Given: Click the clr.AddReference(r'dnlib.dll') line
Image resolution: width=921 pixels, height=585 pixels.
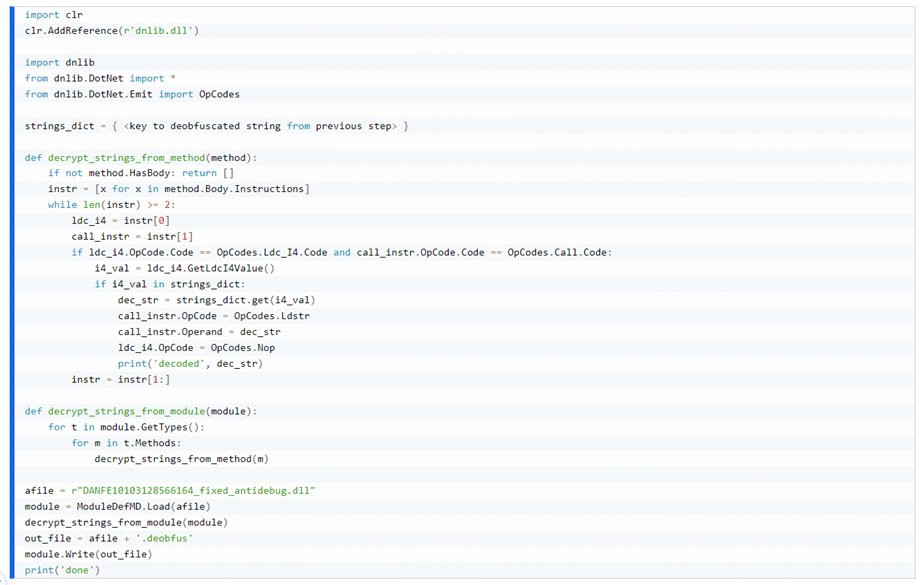Looking at the screenshot, I should tap(112, 31).
